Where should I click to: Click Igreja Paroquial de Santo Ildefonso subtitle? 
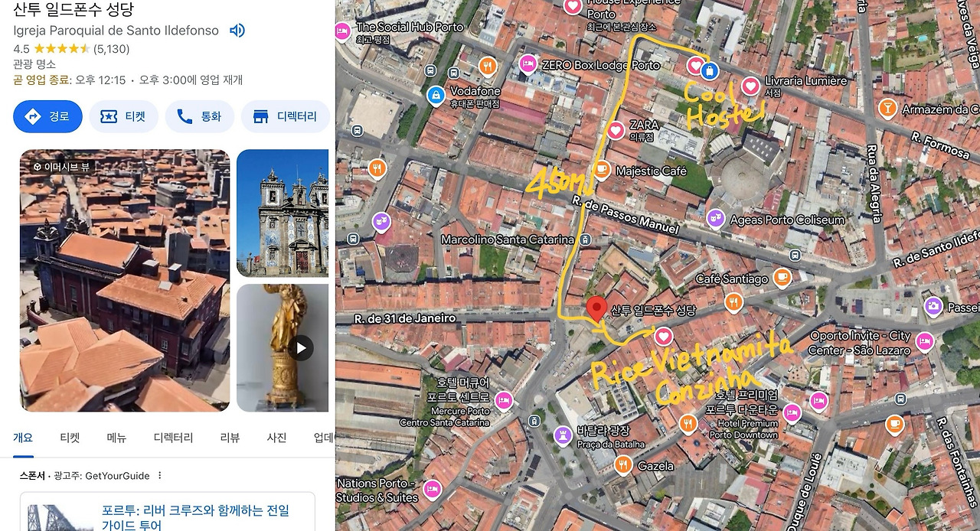pyautogui.click(x=116, y=31)
